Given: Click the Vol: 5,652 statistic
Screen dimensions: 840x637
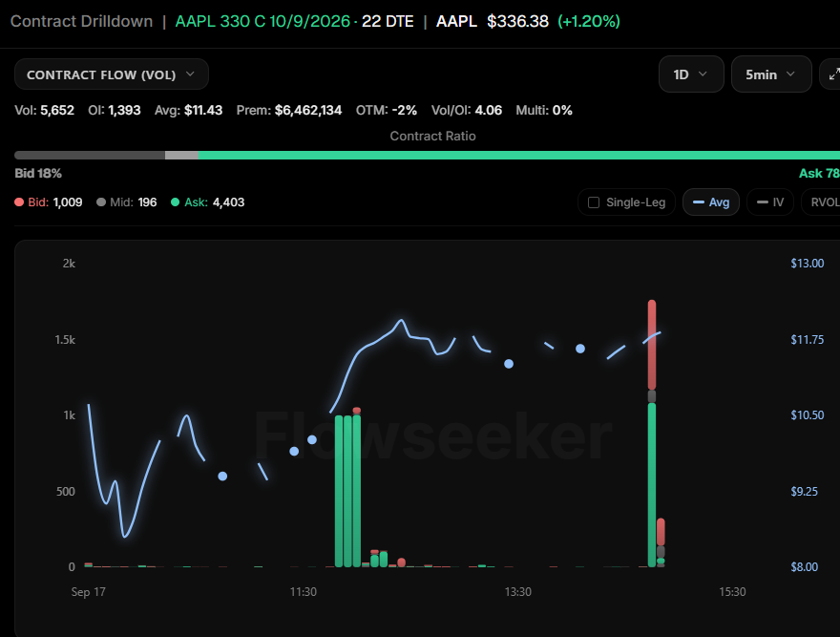Looking at the screenshot, I should click(45, 111).
